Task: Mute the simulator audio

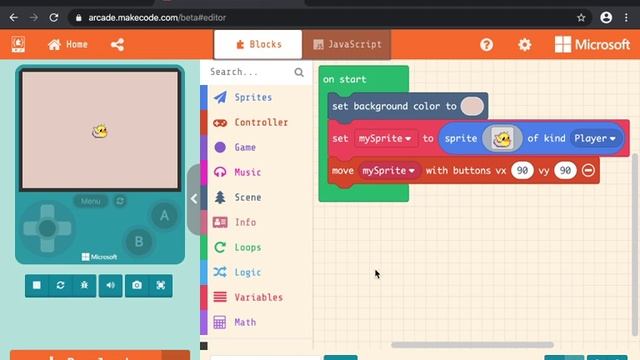Action: click(111, 285)
